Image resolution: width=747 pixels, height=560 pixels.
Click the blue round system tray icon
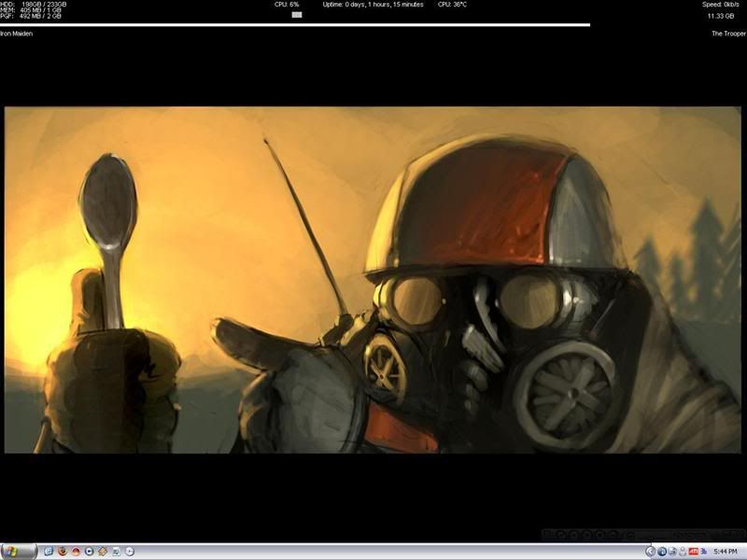click(661, 552)
